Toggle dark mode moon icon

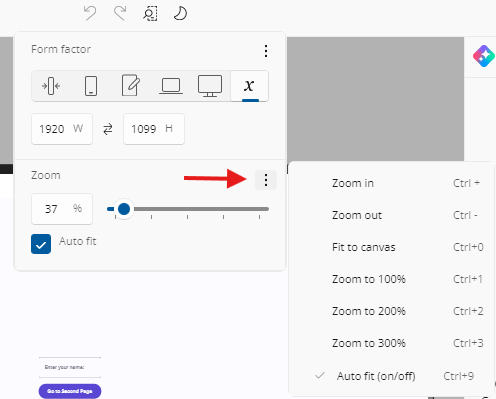coord(180,14)
